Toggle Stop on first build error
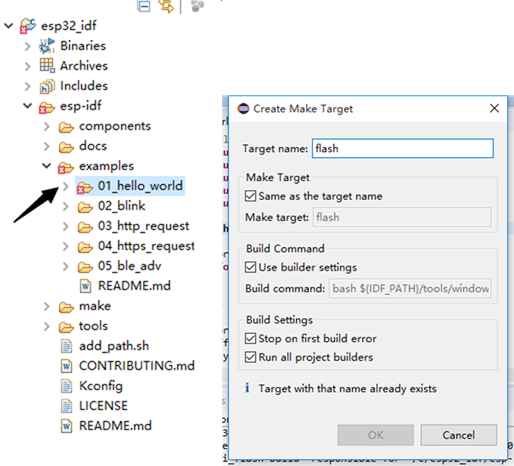 [250, 338]
